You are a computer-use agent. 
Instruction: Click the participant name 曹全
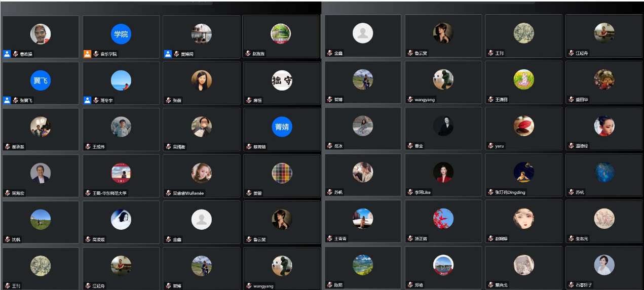point(419,146)
